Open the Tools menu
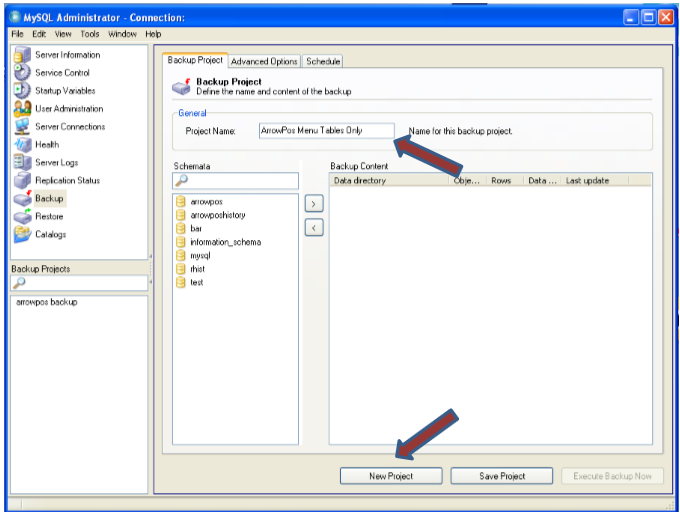Screen dimensions: 680x513 pyautogui.click(x=90, y=34)
